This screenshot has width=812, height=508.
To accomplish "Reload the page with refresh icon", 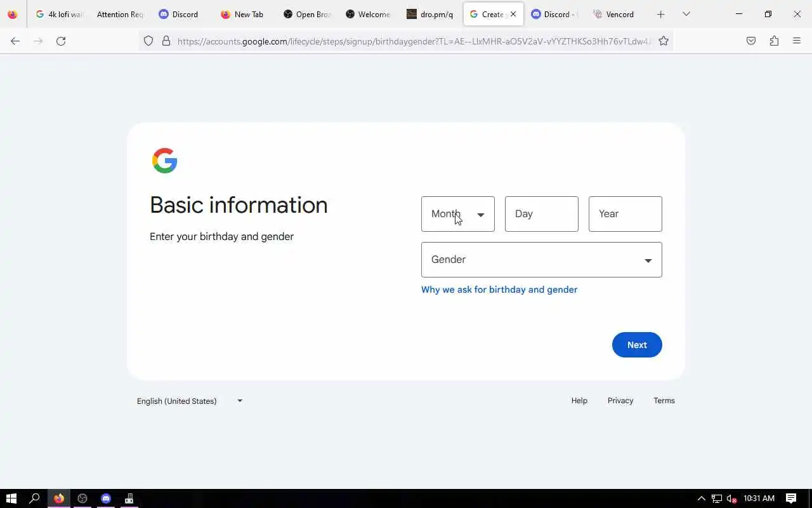I will pyautogui.click(x=61, y=41).
